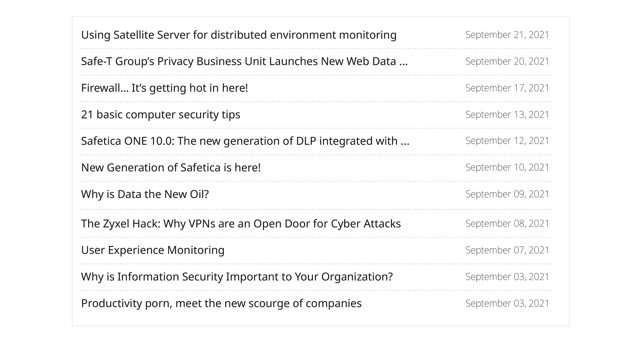
Task: Click the September 07, 2021 date
Action: coord(507,250)
